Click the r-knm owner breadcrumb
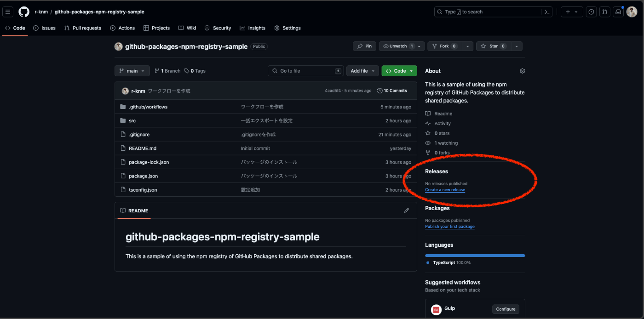Screen dimensions: 644x319 [41, 12]
